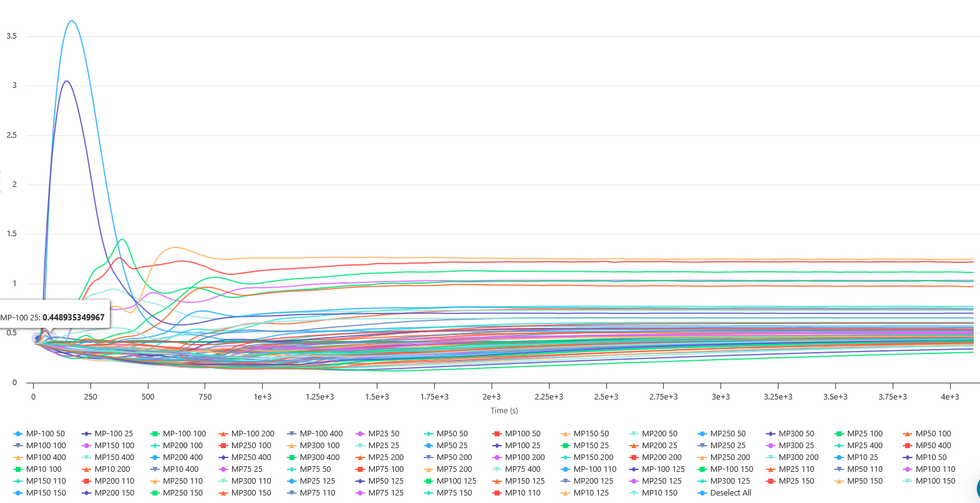980x503 pixels.
Task: Click the purple diamond marker beside MP300 50
Action: (x=770, y=434)
